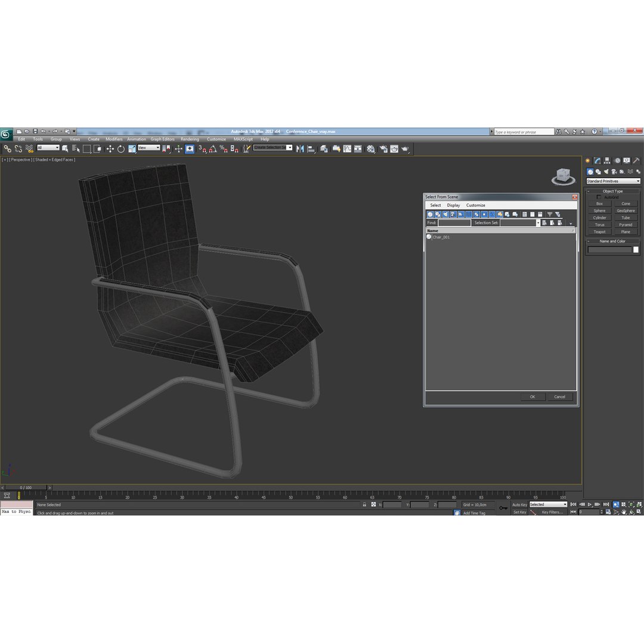The width and height of the screenshot is (644, 644).
Task: Select the Select and Link tool
Action: [7, 148]
